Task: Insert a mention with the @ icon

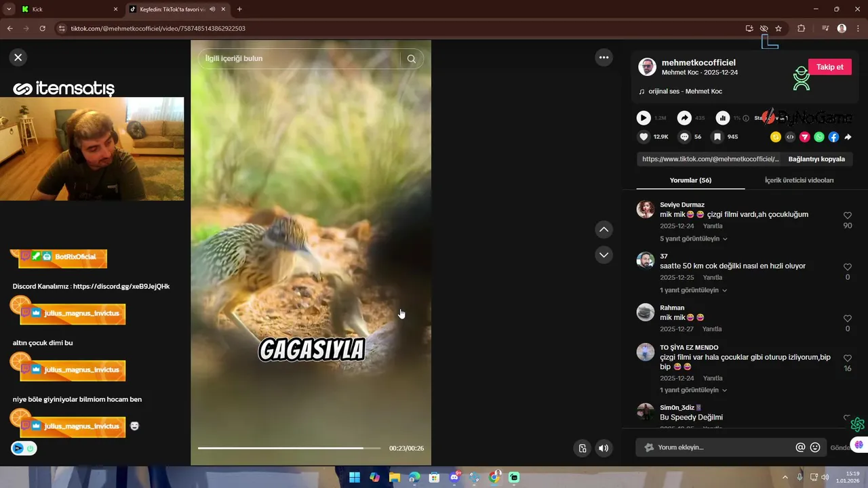Action: tap(800, 447)
